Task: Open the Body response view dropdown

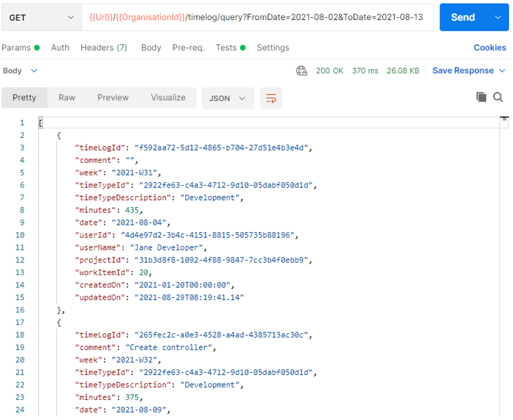Action: (21, 70)
